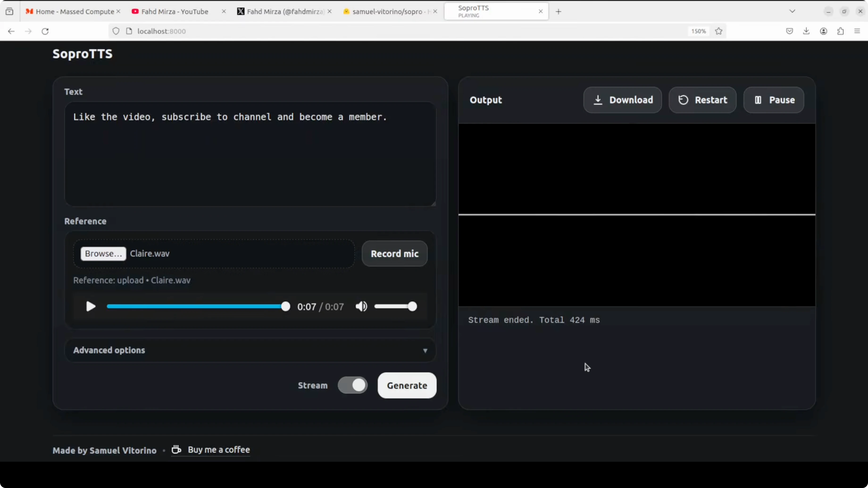The image size is (868, 488).
Task: Open the list all tabs dropdown
Action: point(792,12)
